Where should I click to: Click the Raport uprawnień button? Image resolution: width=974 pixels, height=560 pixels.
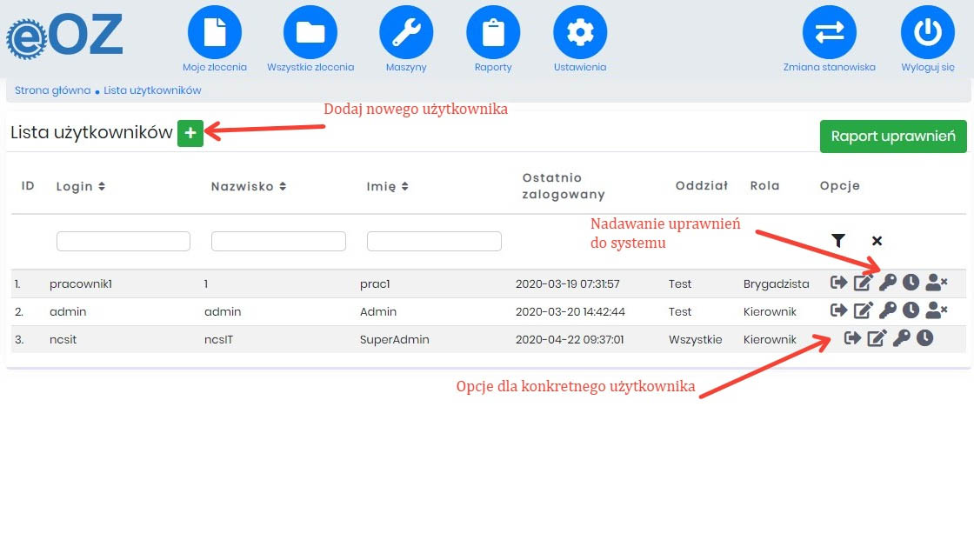coord(893,137)
